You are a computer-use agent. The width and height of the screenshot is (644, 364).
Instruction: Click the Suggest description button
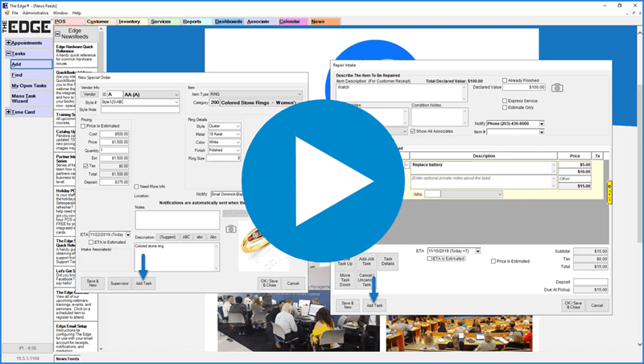(x=167, y=237)
